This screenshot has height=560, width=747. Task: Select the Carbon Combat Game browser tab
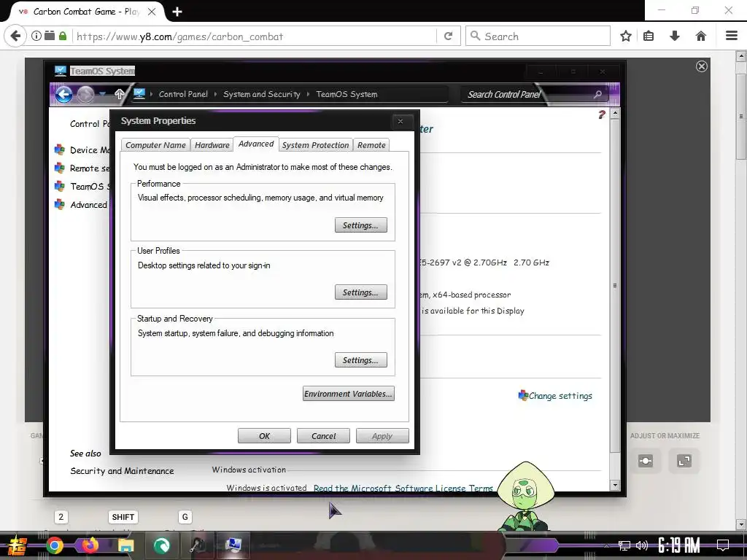pos(87,12)
